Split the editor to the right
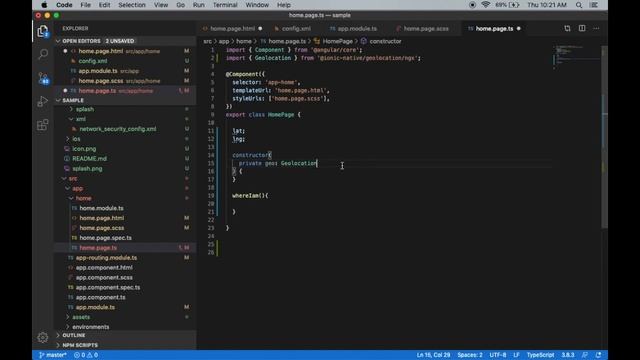The width and height of the screenshot is (640, 360). pos(582,29)
